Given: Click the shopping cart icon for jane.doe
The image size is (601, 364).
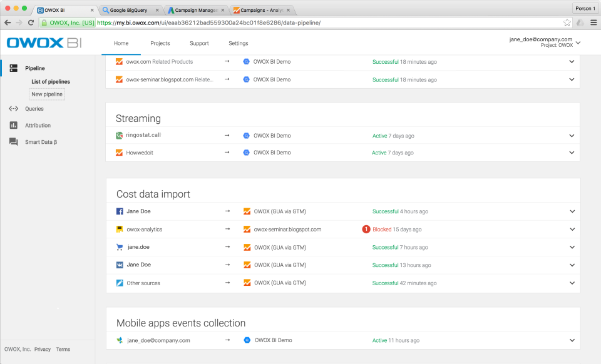Looking at the screenshot, I should click(x=120, y=247).
